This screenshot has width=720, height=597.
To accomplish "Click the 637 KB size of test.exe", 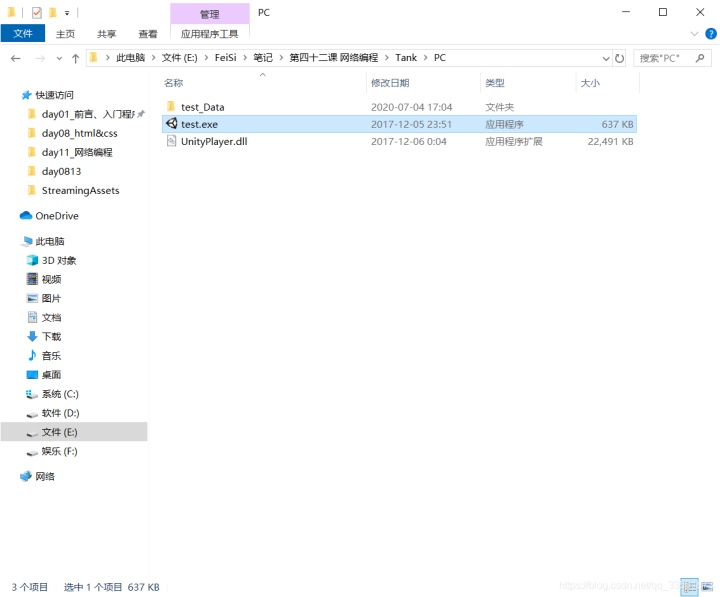I will tap(617, 124).
